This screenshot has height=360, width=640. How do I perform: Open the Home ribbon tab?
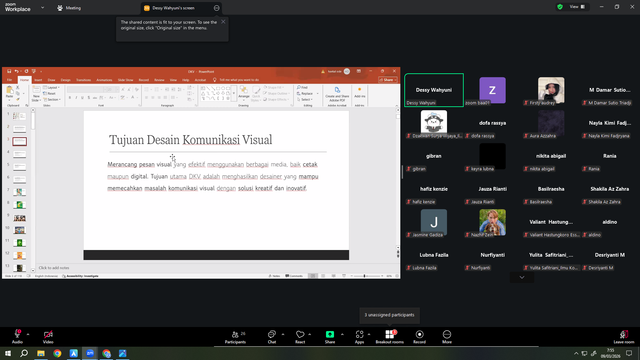pyautogui.click(x=24, y=80)
